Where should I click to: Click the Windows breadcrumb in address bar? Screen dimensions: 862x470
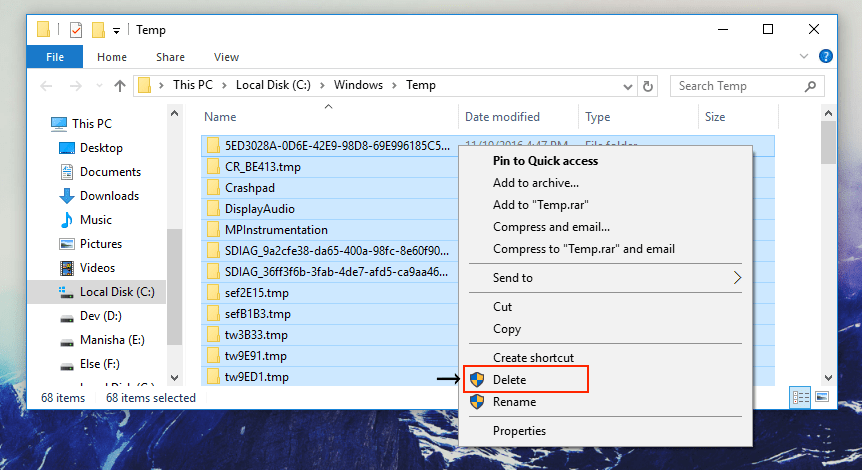(x=359, y=86)
